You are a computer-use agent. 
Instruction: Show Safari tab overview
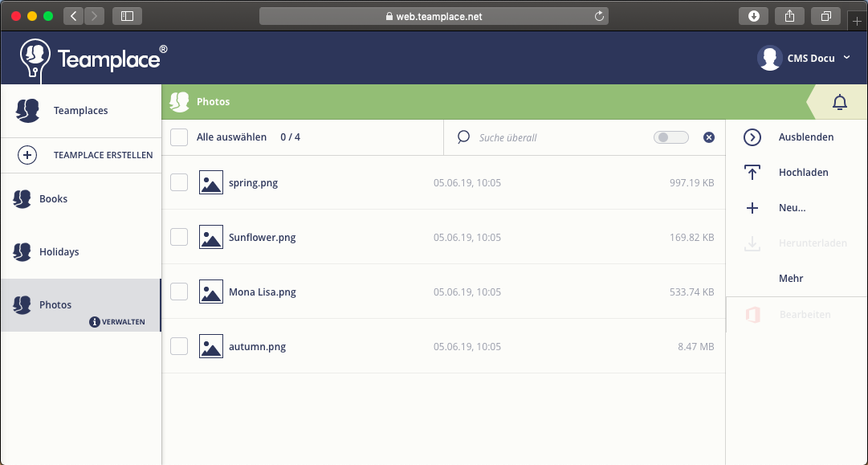pyautogui.click(x=826, y=16)
